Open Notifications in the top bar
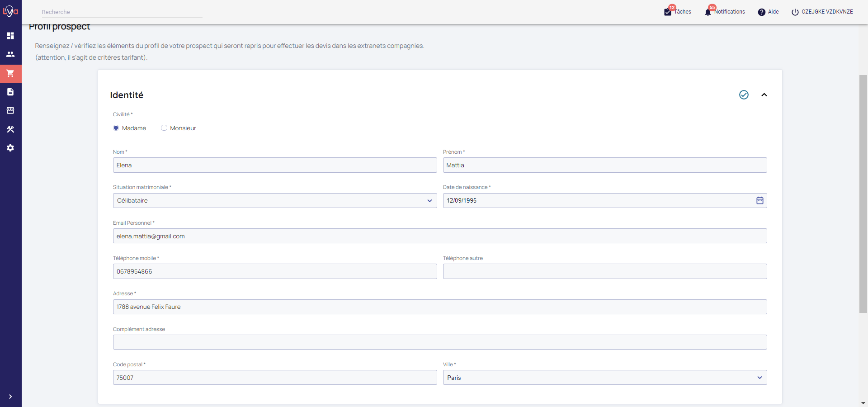 click(x=725, y=12)
